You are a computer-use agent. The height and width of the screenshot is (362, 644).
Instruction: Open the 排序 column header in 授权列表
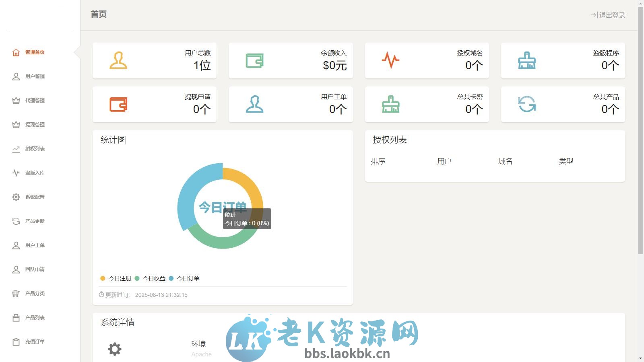(x=378, y=161)
